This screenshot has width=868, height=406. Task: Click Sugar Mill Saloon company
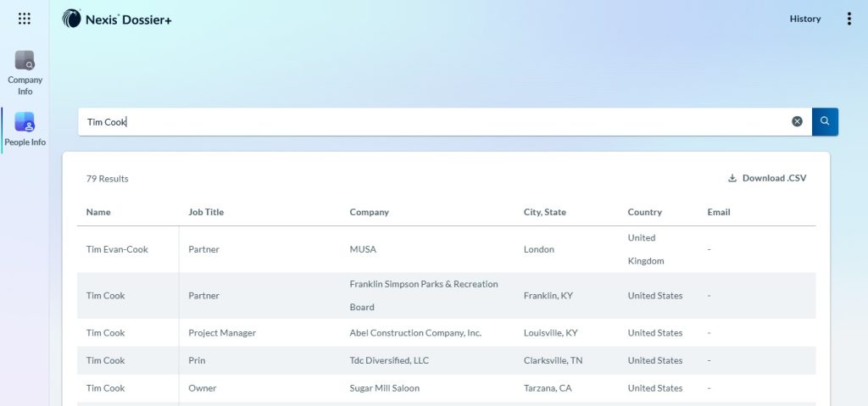tap(384, 388)
